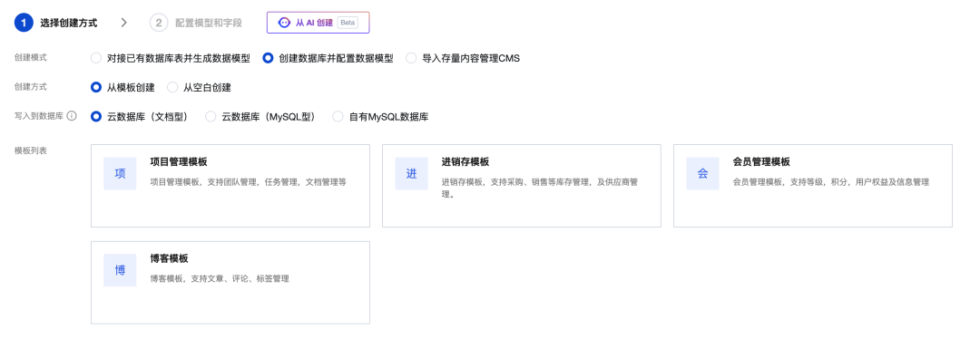Click the 博 template icon
The width and height of the screenshot is (980, 339).
(x=120, y=270)
